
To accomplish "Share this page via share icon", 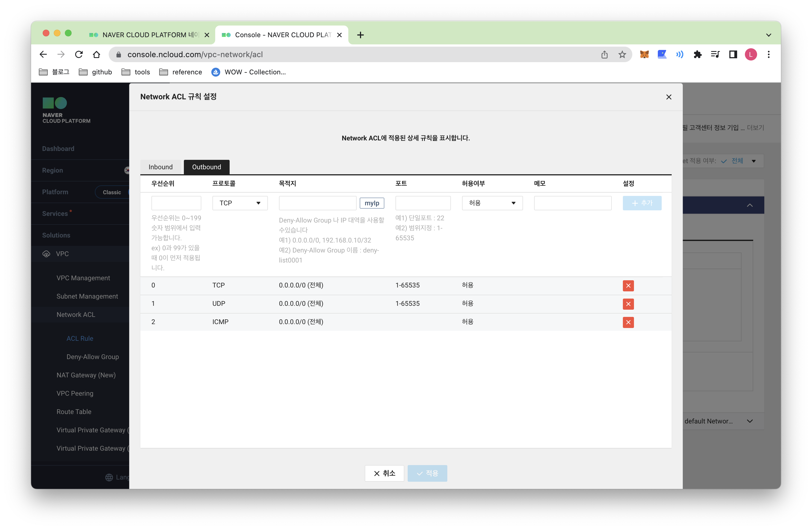I will [x=604, y=55].
